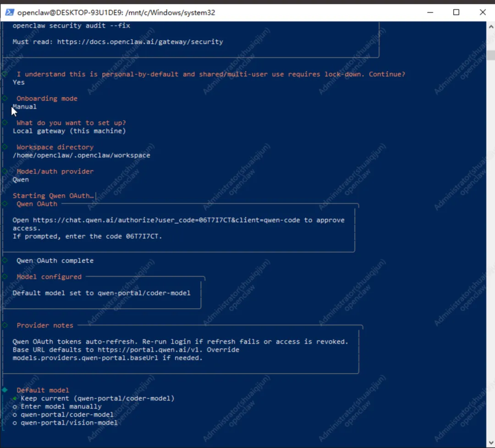Click the 'Provider notes' box heading

[x=45, y=326]
